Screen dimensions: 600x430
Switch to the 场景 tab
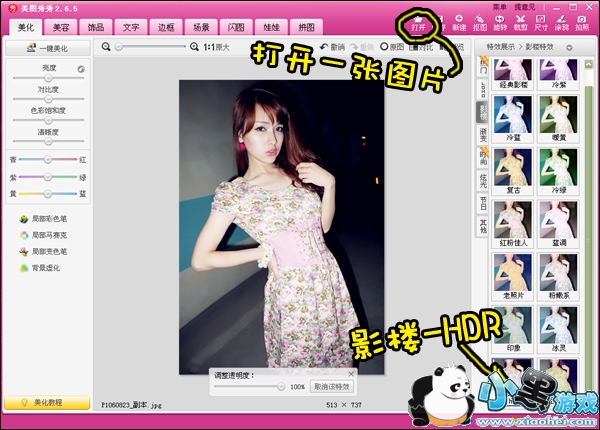pos(201,27)
